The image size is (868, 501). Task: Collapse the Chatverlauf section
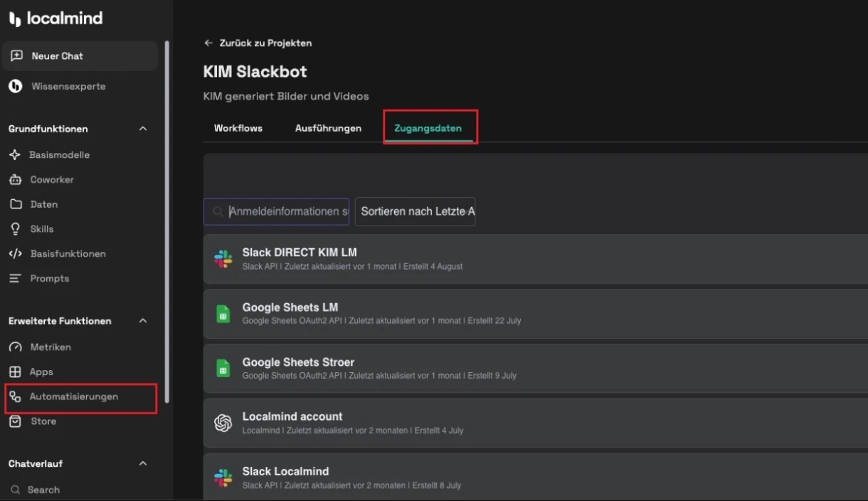pyautogui.click(x=142, y=463)
